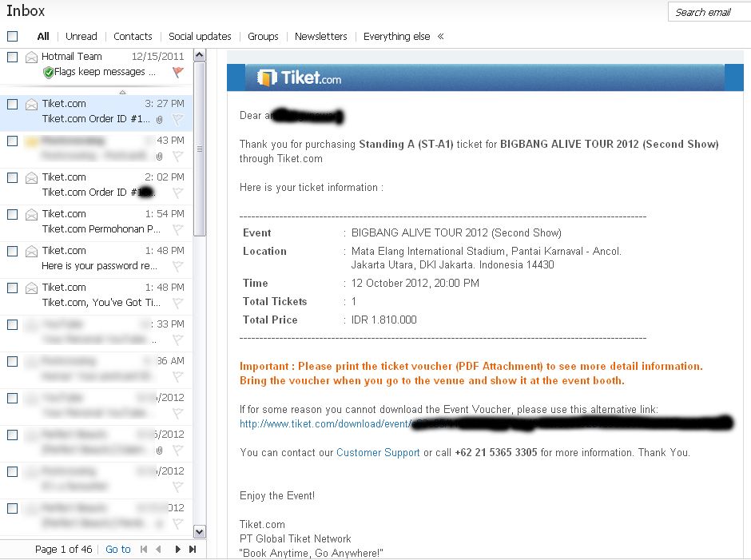The image size is (751, 560).
Task: Flag the blurred email received at 36 AM
Action: pyautogui.click(x=177, y=376)
